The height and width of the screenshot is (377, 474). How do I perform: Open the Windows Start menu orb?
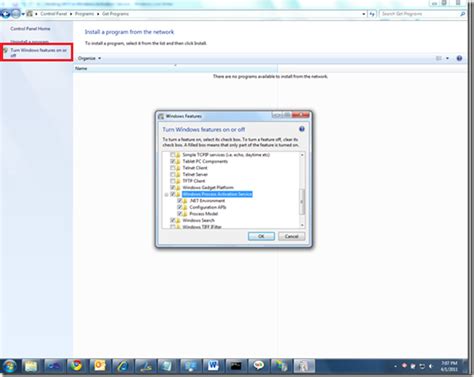(x=9, y=366)
